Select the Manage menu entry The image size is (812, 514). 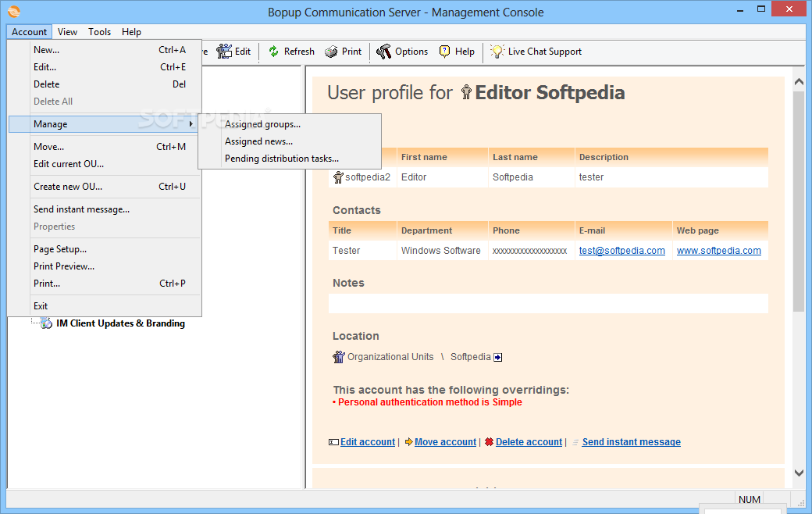105,124
